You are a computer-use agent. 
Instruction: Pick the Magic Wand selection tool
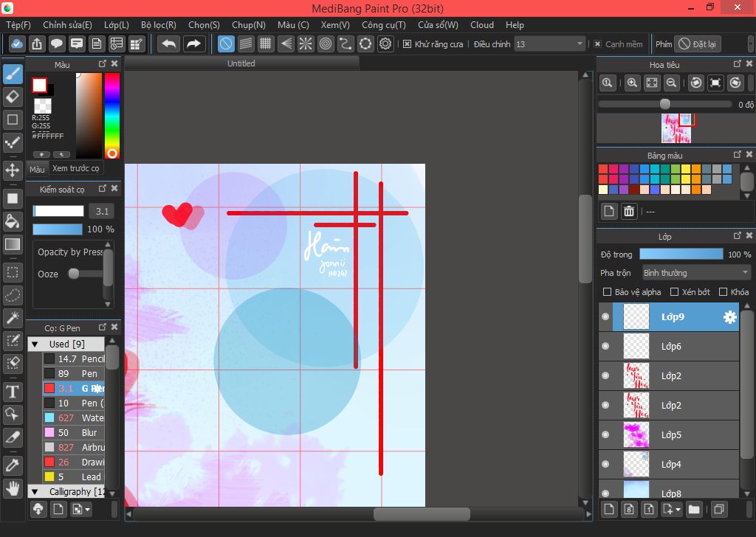(x=13, y=317)
